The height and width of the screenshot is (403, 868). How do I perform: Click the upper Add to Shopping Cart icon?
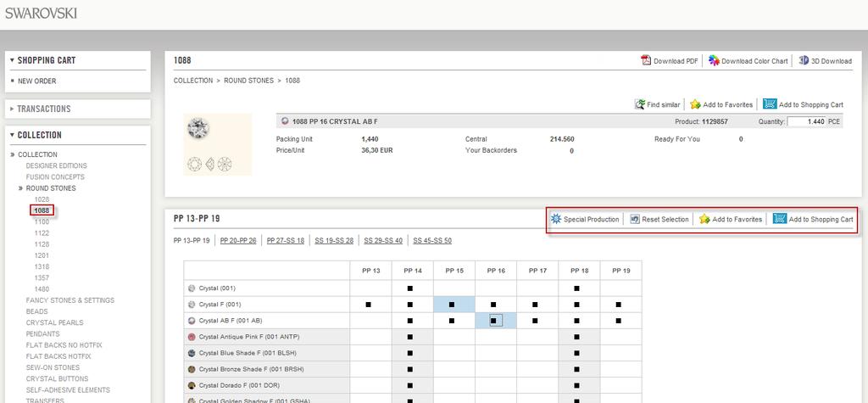click(x=770, y=104)
